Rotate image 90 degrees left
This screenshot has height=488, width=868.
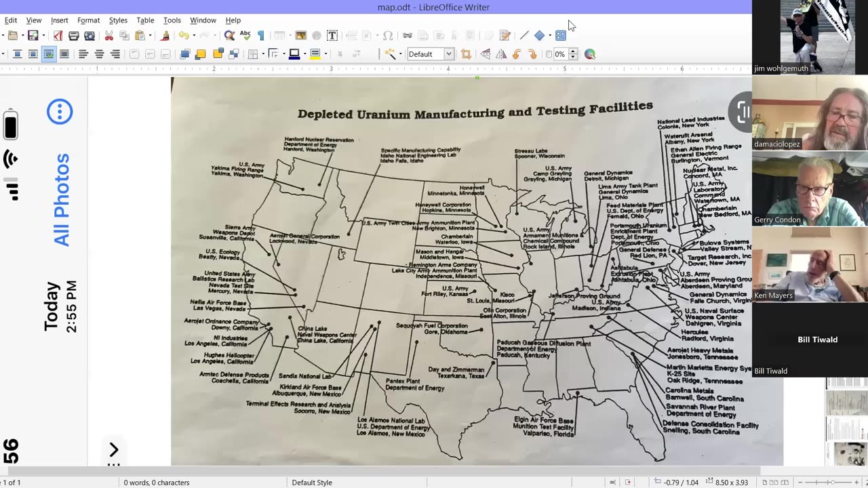517,54
